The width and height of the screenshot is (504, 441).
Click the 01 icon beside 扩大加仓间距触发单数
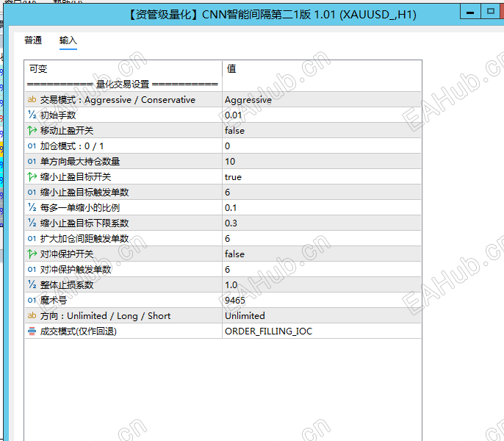point(32,238)
